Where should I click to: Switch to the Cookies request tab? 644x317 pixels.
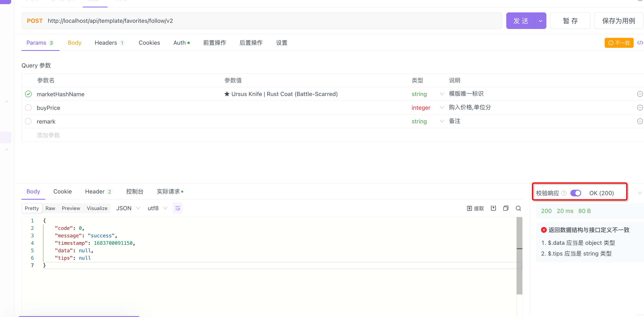pos(149,43)
